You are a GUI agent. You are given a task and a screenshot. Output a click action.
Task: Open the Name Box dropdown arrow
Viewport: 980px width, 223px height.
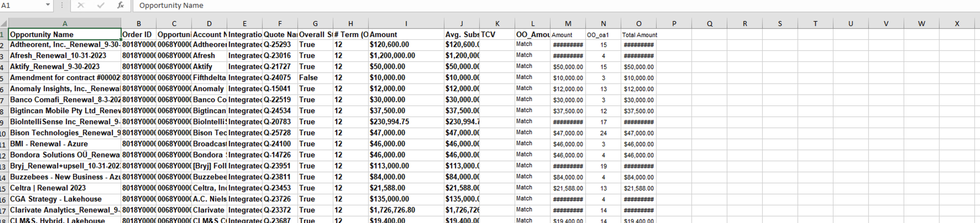(48, 5)
